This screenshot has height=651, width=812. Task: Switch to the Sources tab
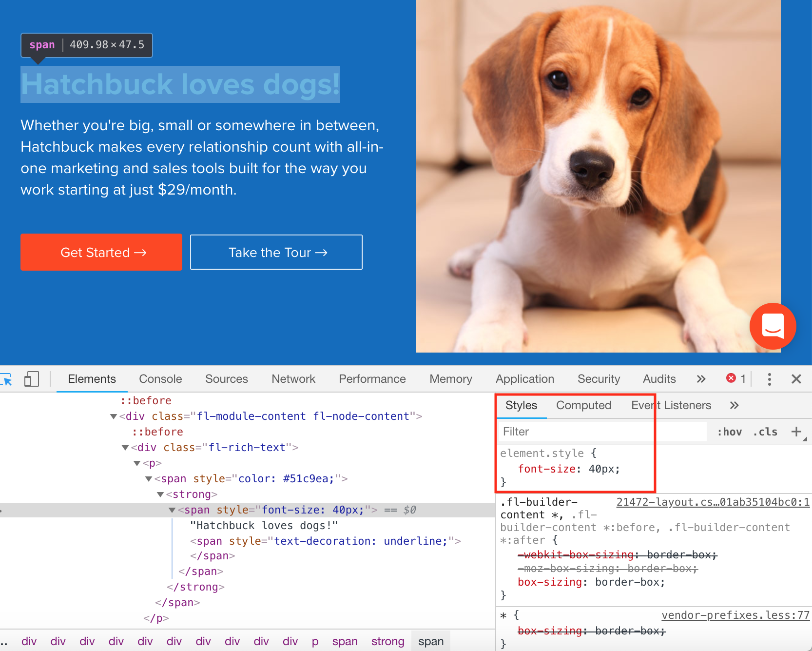click(227, 379)
